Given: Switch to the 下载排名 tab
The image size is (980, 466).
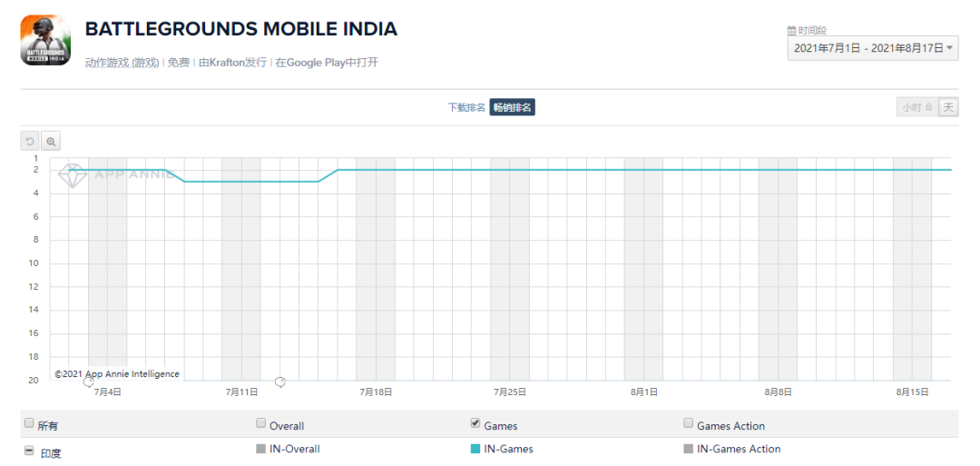Looking at the screenshot, I should [466, 107].
